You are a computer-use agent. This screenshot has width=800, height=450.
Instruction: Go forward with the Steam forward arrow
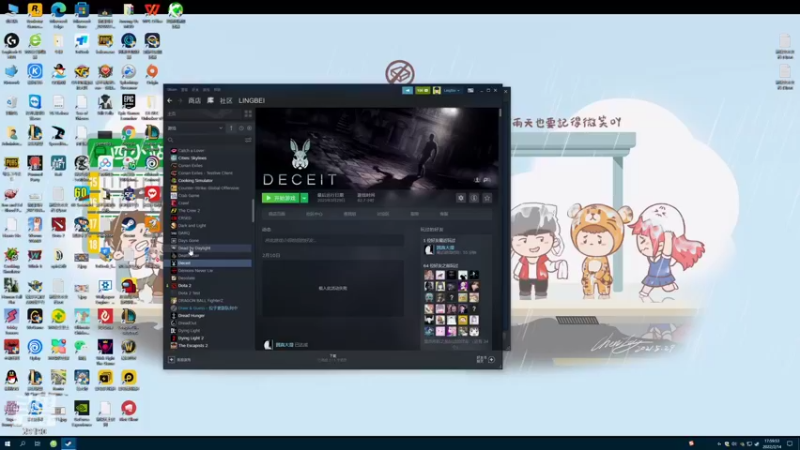pos(180,101)
